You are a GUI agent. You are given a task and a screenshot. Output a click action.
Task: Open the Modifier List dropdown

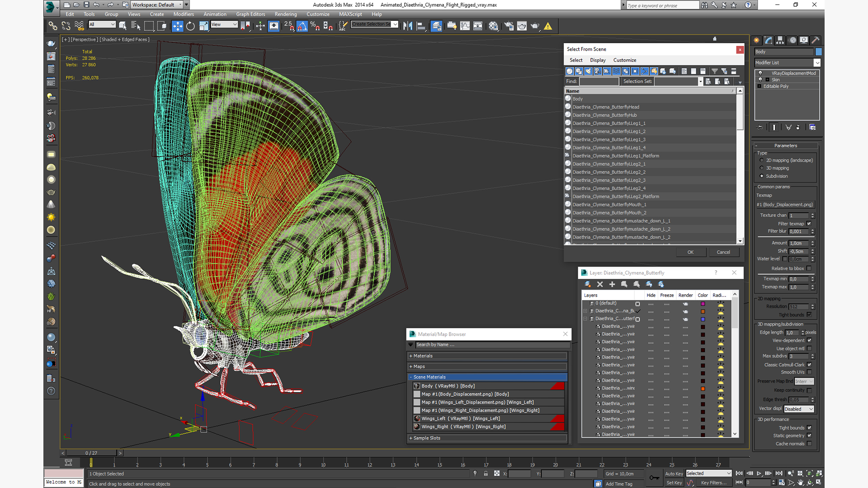(817, 63)
